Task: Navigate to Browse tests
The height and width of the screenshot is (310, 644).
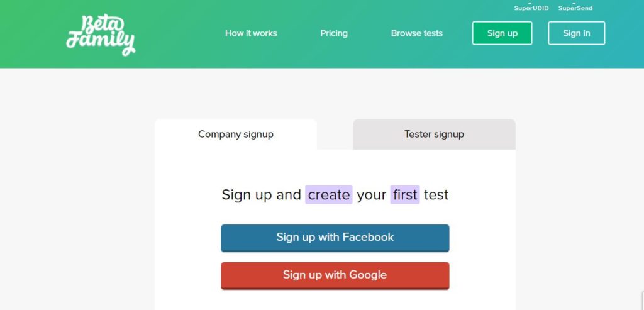Action: pyautogui.click(x=417, y=33)
